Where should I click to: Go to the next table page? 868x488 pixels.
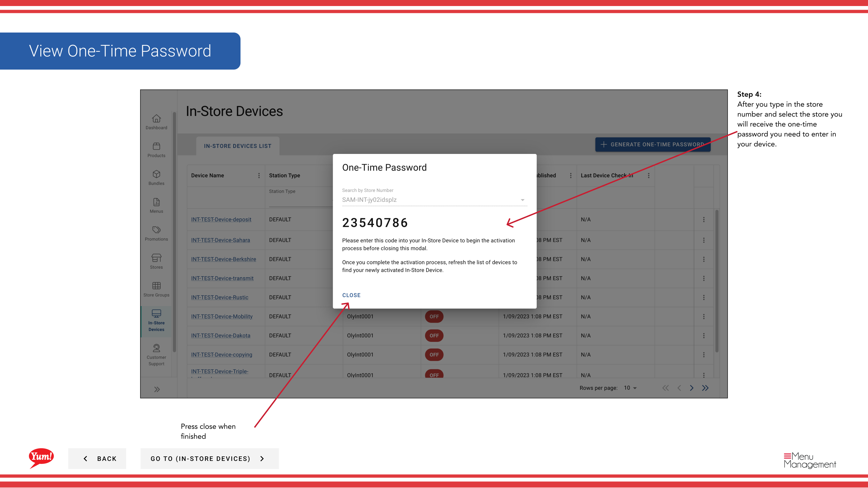click(x=692, y=388)
